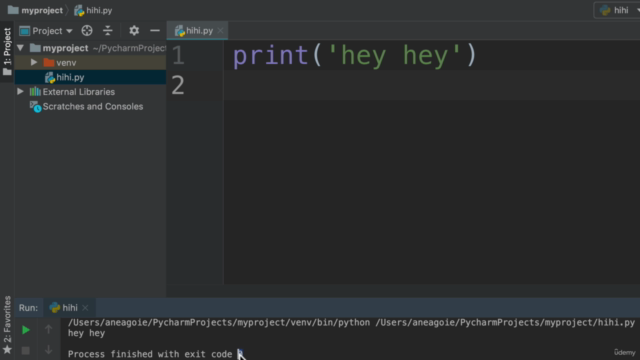Click the down arrow in Run panel
Screen dimensions: 640x360
click(x=49, y=350)
